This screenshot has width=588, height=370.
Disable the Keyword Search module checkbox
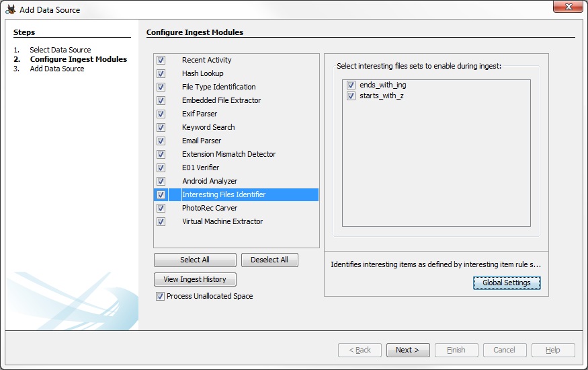[x=161, y=128]
